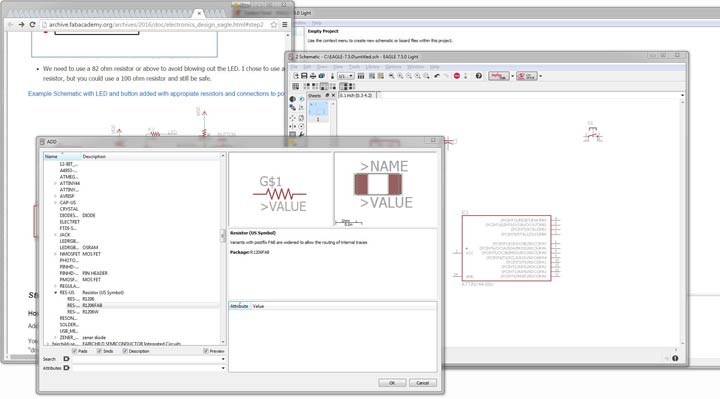
Task: Select the Copy tool in EAGLE sidebar
Action: 301,118
